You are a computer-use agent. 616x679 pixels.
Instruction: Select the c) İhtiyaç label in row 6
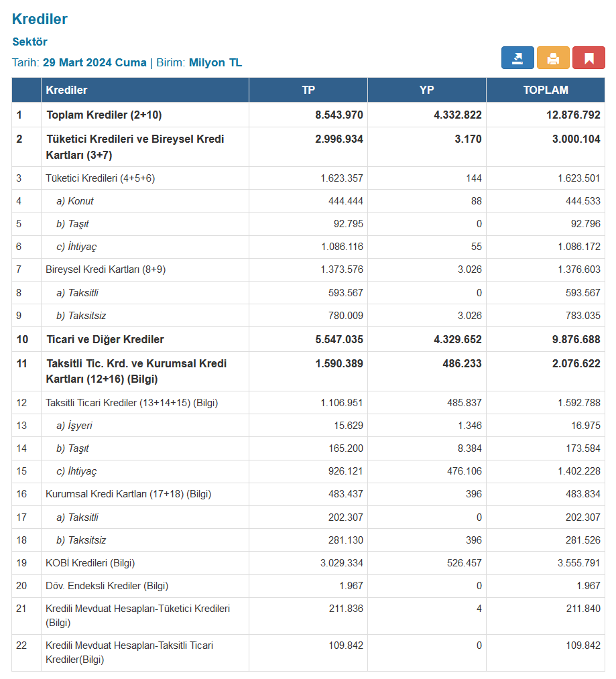76,247
